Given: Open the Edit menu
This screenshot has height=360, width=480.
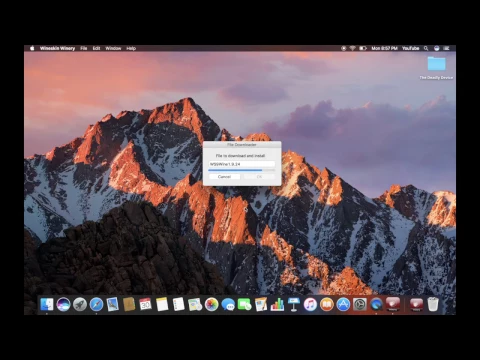Looking at the screenshot, I should pyautogui.click(x=96, y=48).
